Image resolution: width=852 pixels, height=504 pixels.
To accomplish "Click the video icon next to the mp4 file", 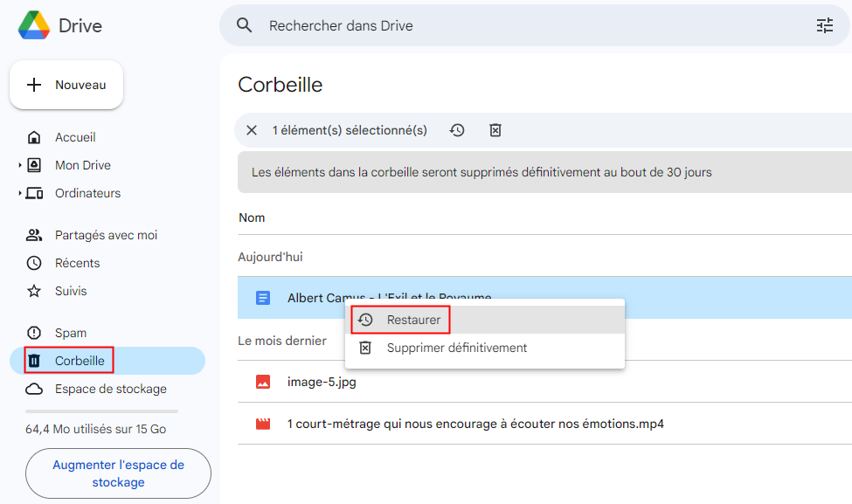I will pos(261,424).
